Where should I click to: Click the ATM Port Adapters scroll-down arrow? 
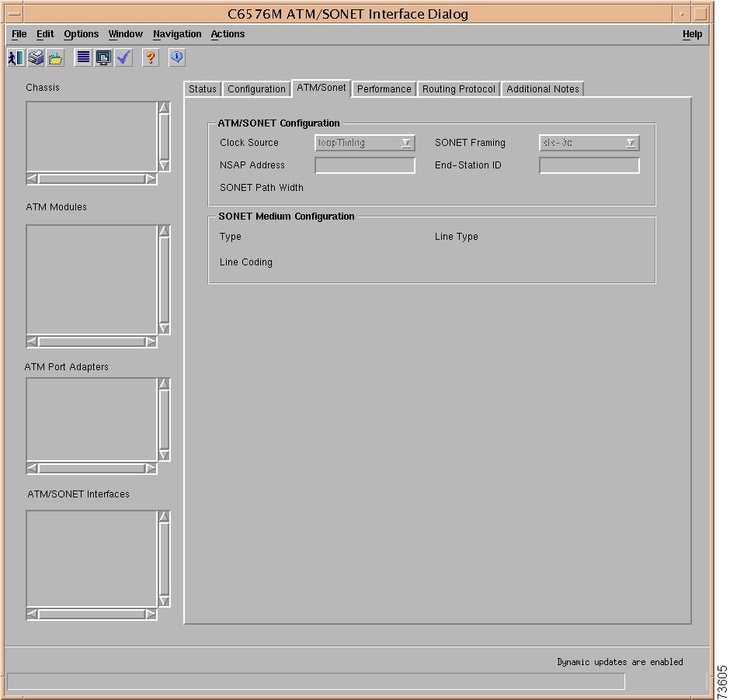point(164,455)
